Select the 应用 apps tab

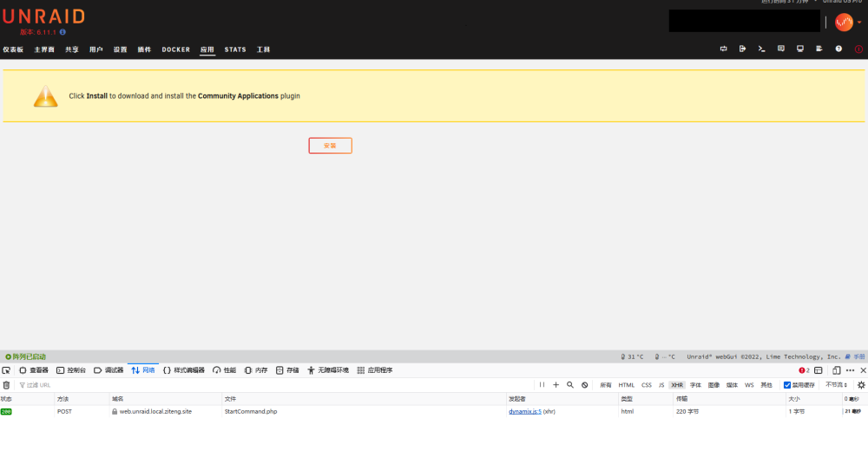point(207,49)
